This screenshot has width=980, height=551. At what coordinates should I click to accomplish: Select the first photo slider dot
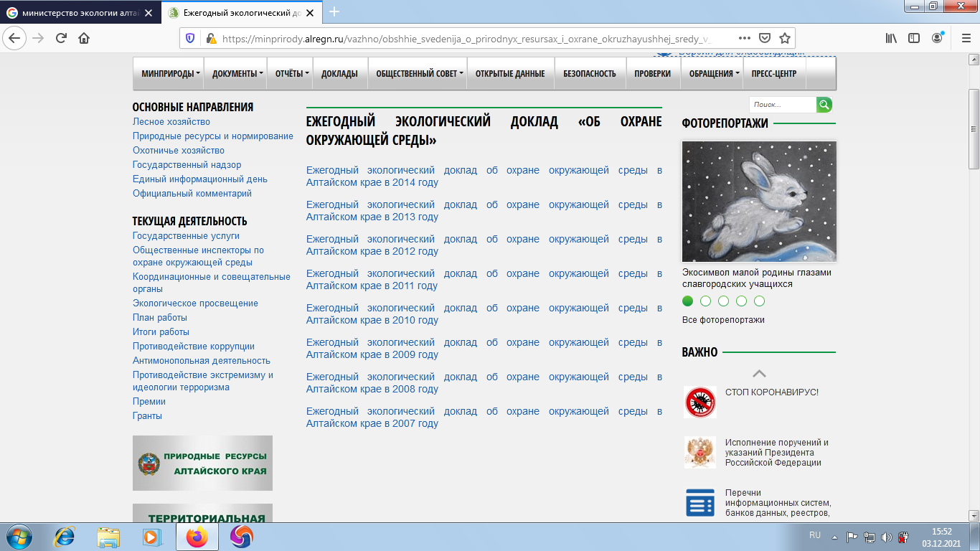point(687,301)
